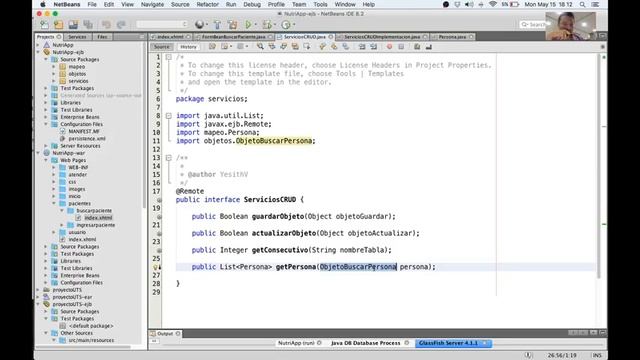Click the quick Search input field
This screenshot has width=640, height=360.
pyautogui.click(x=533, y=25)
